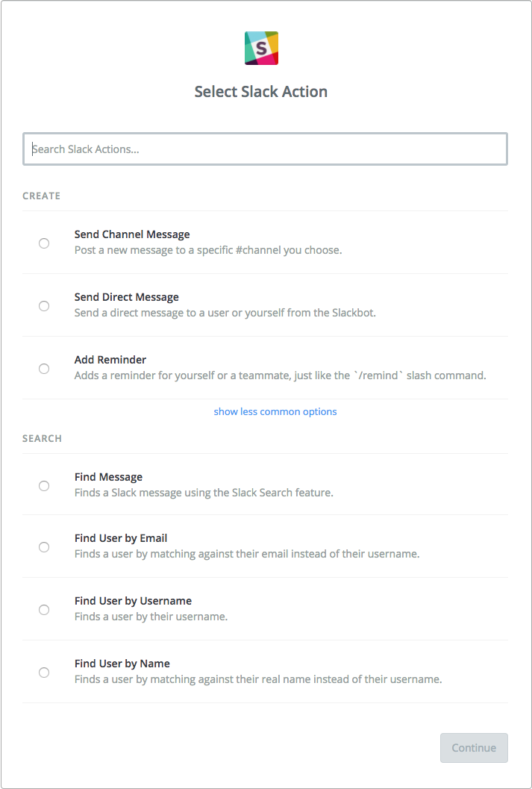Choose the Send Direct Message title
Image resolution: width=532 pixels, height=789 pixels.
pos(127,297)
